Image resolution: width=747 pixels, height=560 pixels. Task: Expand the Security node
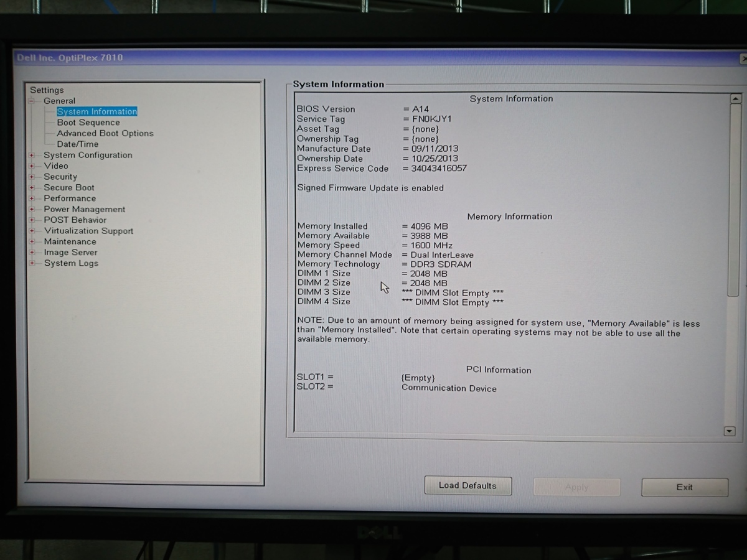click(32, 177)
